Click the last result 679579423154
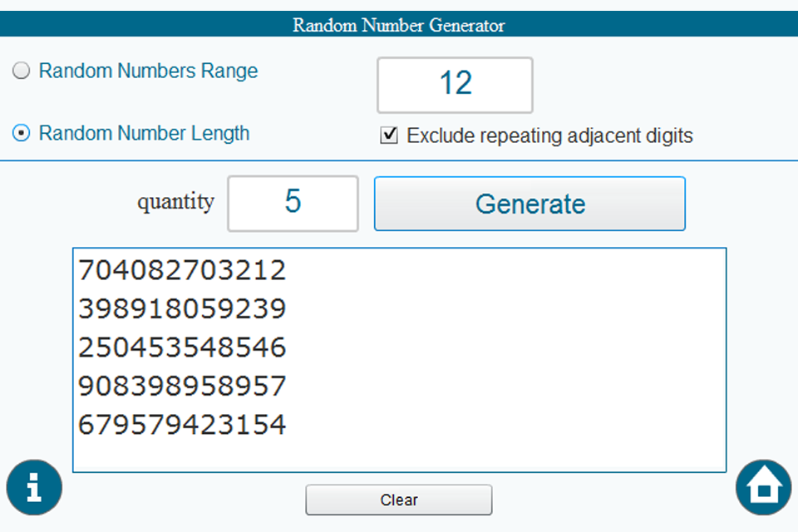Screen dimensions: 798x532 [x=182, y=426]
